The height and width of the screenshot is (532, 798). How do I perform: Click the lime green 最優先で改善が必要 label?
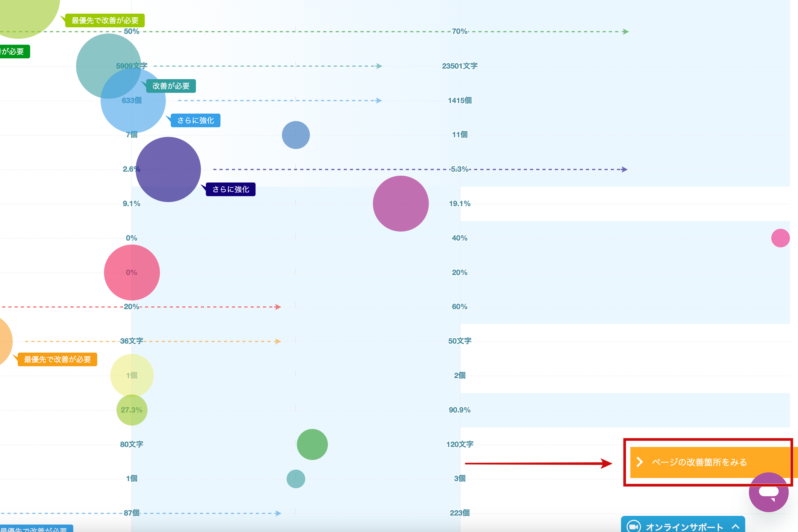click(105, 20)
